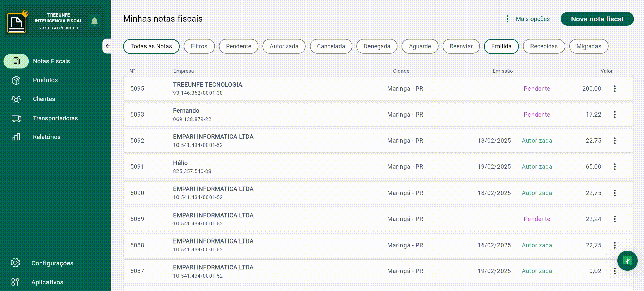Expand the actions menu for note 5091
Image resolution: width=644 pixels, height=291 pixels.
point(615,167)
